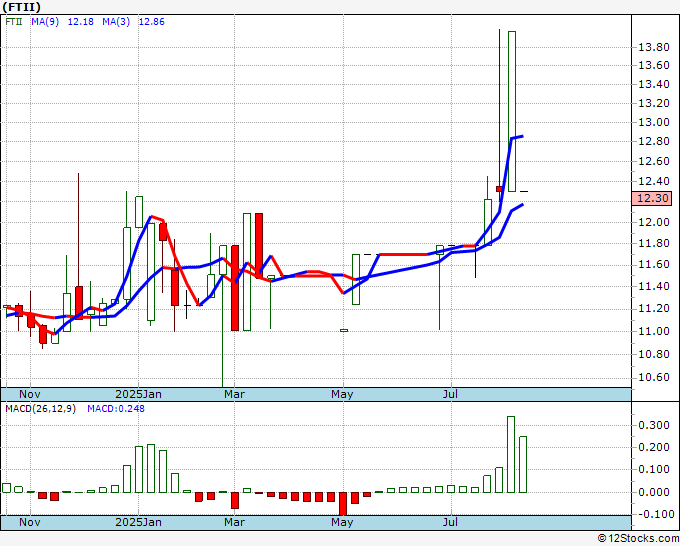Click the 0.300 MACD axis label
Viewport: 680px width, 546px height.
[x=654, y=425]
